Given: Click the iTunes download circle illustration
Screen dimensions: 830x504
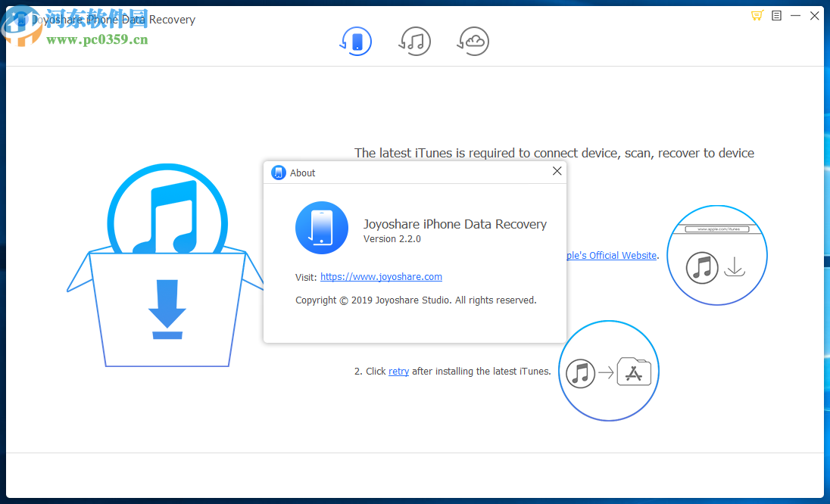Looking at the screenshot, I should 716,255.
